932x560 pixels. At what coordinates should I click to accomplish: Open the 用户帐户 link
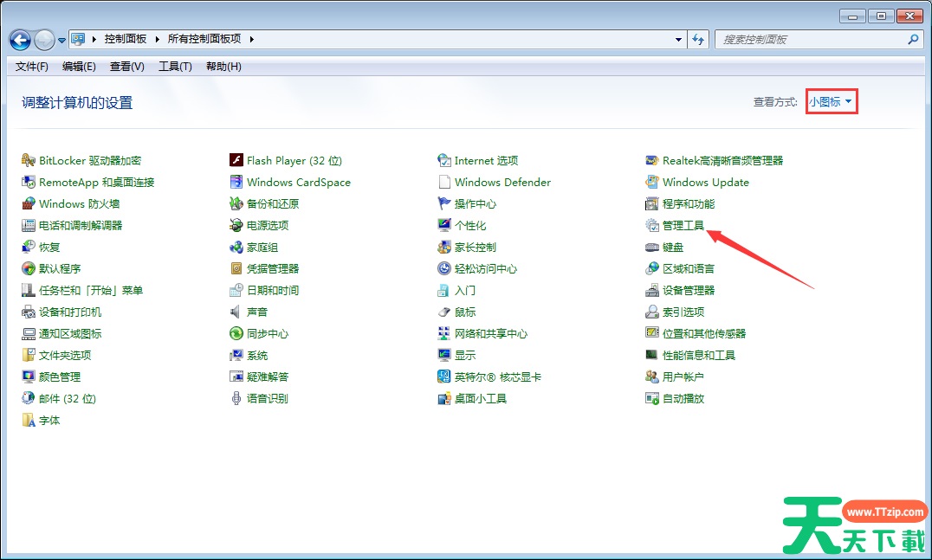tap(683, 377)
